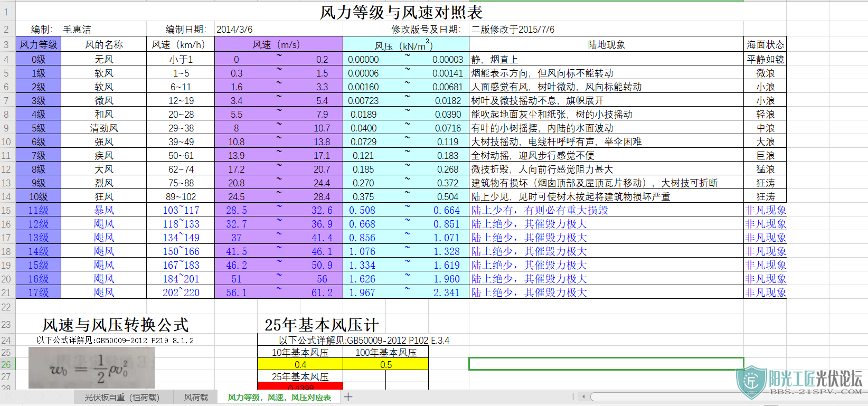Viewport: 868px width, 406px height.
Task: Select the title cell 风力等级与风速对照表
Action: (401, 12)
